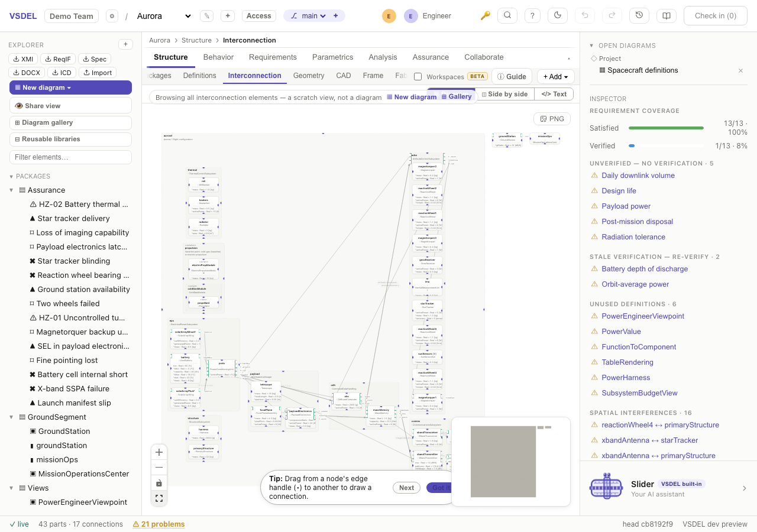Select the Gallery view toggle
This screenshot has width=757, height=532.
(457, 97)
